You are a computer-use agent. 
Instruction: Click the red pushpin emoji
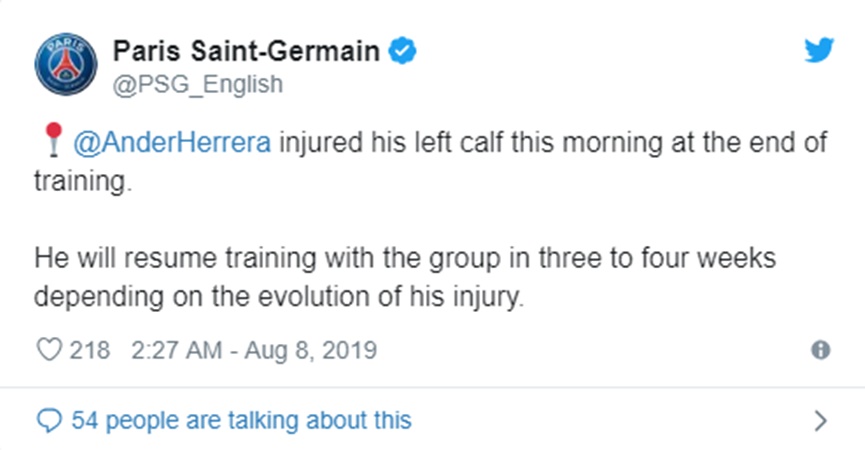52,142
